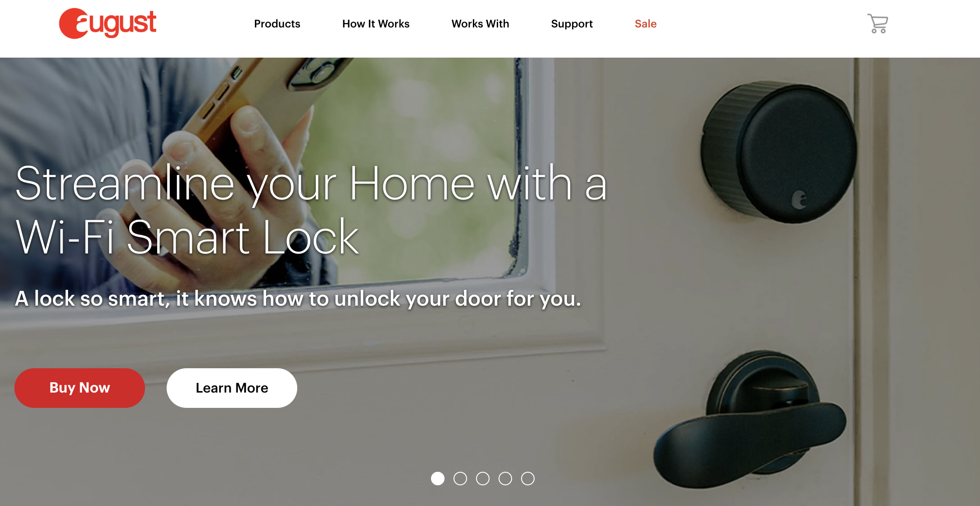Expand the Works With dropdown
Image resolution: width=980 pixels, height=506 pixels.
[x=480, y=24]
